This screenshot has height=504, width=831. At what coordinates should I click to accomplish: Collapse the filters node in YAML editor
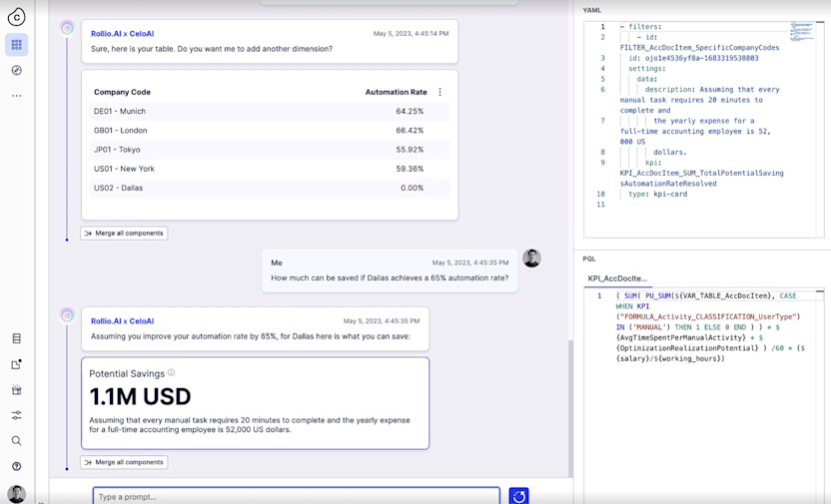pos(622,27)
